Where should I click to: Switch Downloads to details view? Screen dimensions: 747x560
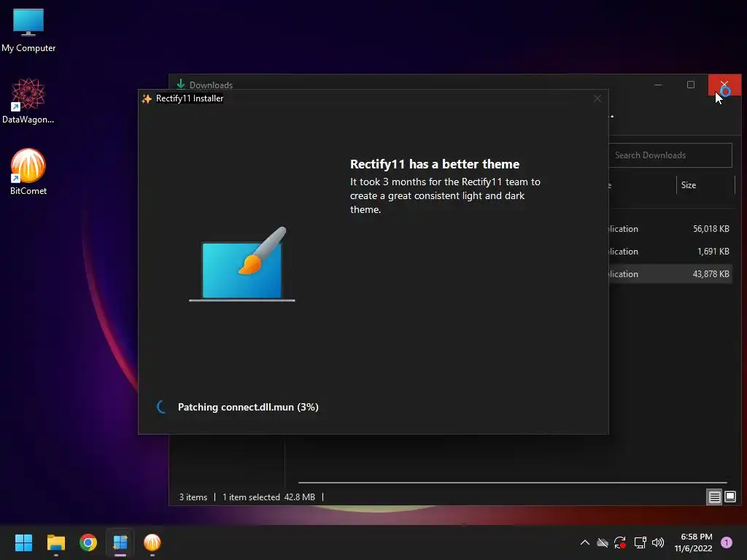(714, 497)
